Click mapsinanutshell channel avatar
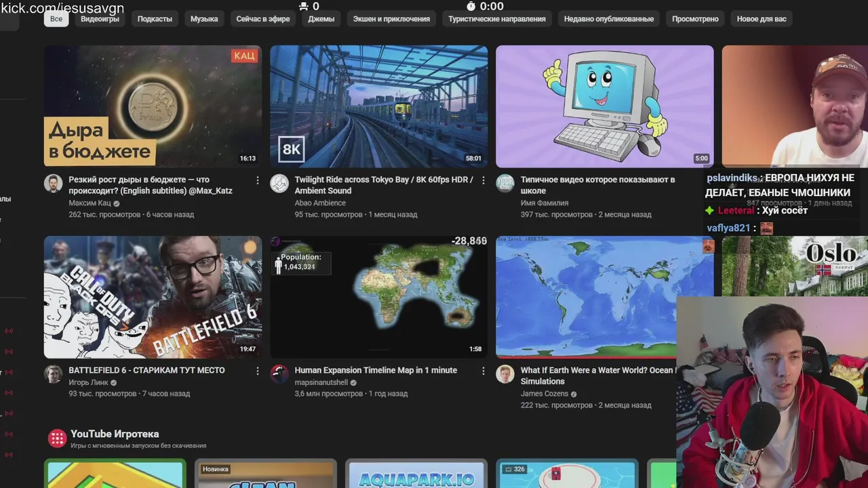 pos(279,373)
